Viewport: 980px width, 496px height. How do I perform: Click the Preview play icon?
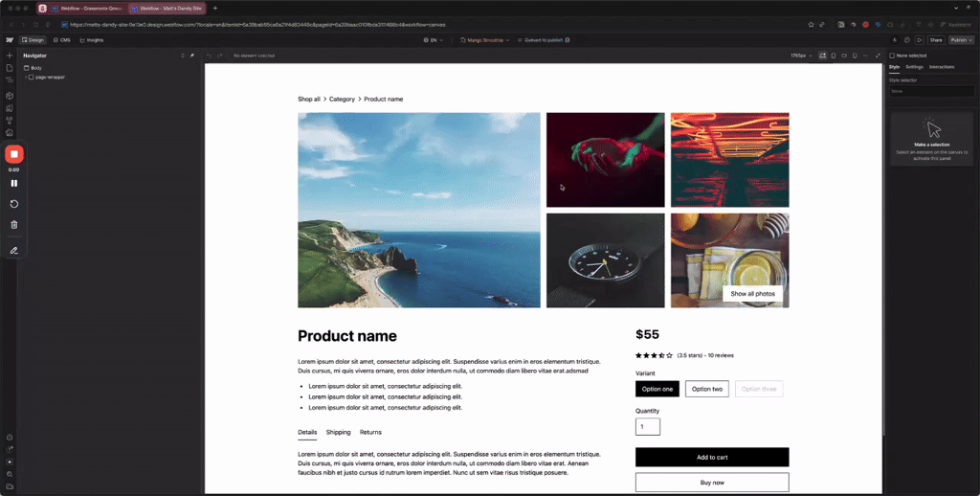[920, 40]
